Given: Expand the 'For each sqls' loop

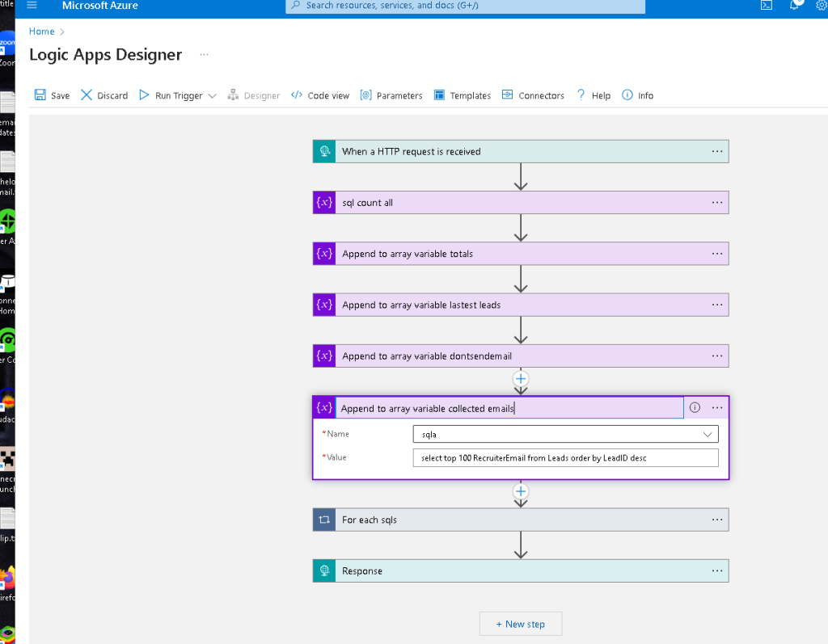Looking at the screenshot, I should [521, 520].
